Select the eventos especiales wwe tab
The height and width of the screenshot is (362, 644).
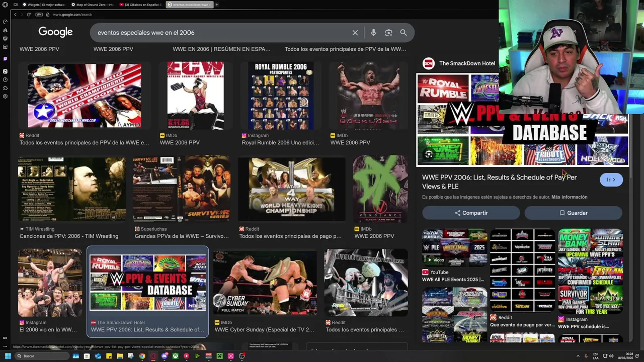pyautogui.click(x=190, y=5)
